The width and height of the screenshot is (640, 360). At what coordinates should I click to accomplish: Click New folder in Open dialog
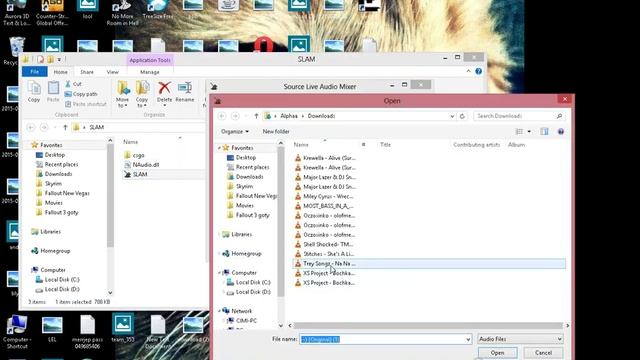[276, 131]
